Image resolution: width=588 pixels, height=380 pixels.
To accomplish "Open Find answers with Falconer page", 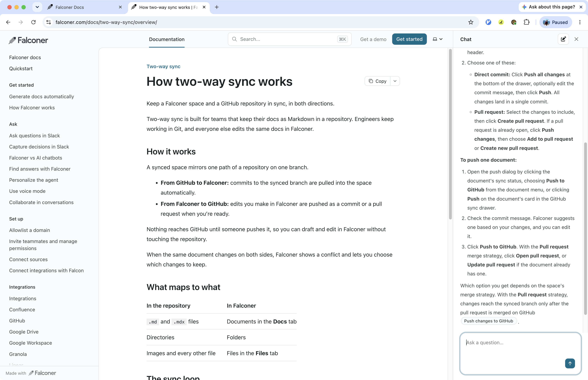I will (40, 169).
